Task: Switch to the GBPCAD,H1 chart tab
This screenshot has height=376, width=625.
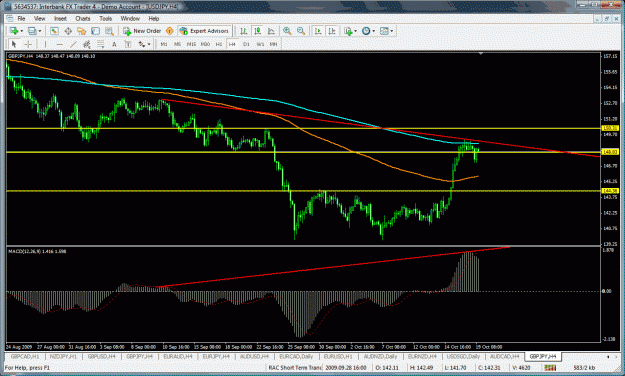Action: pyautogui.click(x=25, y=356)
